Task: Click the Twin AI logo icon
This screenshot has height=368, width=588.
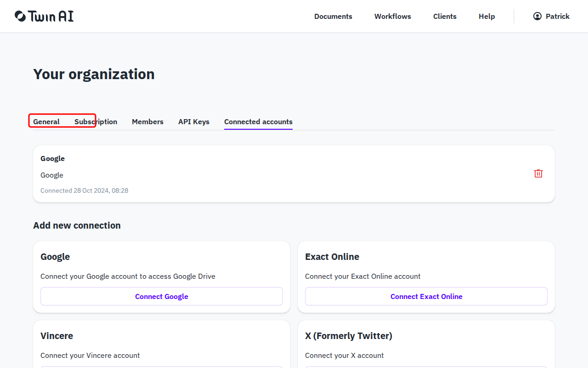Action: tap(19, 16)
